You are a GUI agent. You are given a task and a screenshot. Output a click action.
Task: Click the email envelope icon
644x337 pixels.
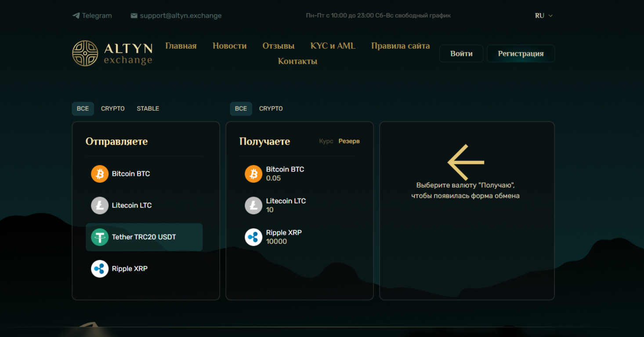[134, 16]
